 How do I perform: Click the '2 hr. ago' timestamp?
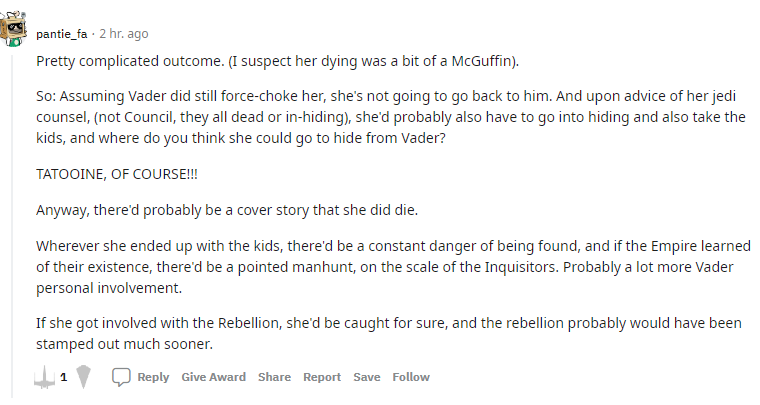click(x=124, y=34)
